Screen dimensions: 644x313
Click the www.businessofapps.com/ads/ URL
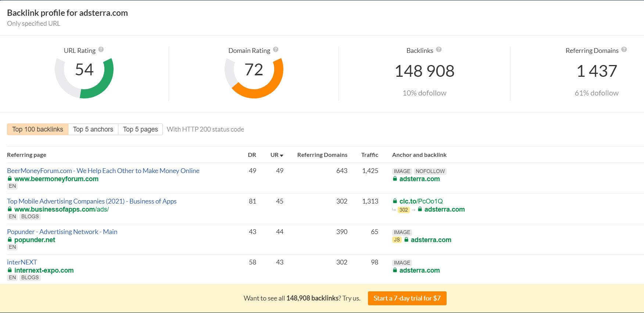(62, 209)
